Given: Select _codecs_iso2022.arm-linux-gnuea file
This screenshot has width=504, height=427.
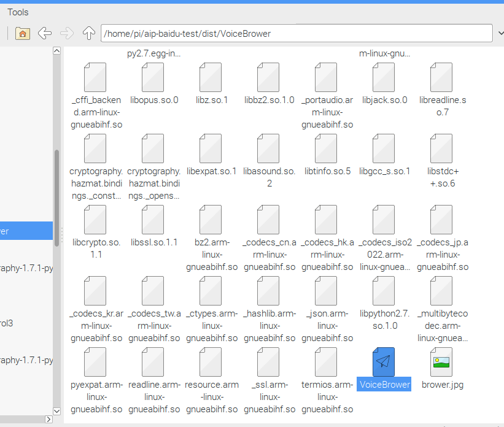Looking at the screenshot, I should click(x=384, y=239).
